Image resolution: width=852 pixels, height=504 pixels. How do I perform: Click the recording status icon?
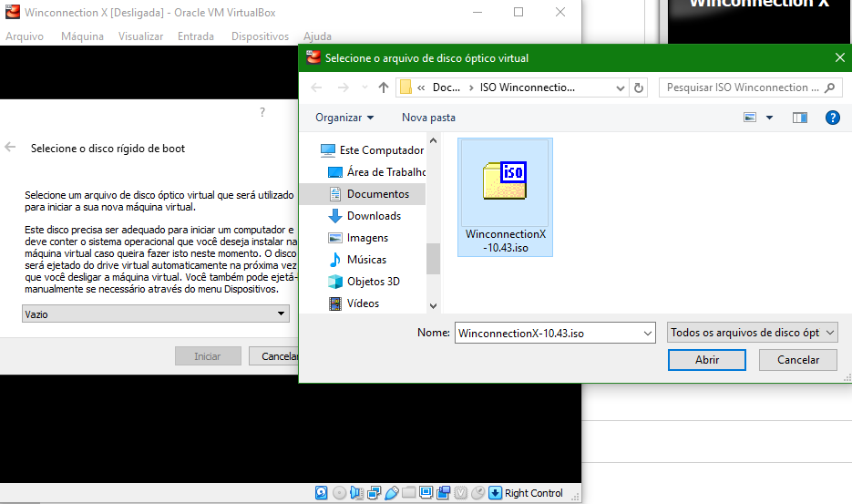tap(444, 492)
